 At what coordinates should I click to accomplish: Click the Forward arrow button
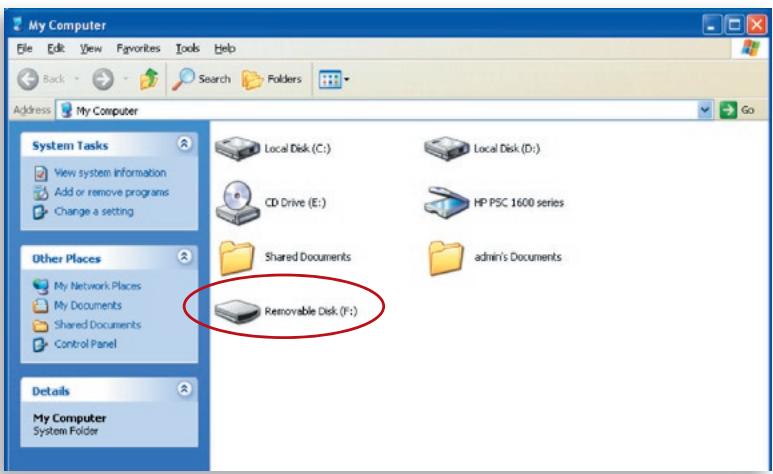pos(103,79)
